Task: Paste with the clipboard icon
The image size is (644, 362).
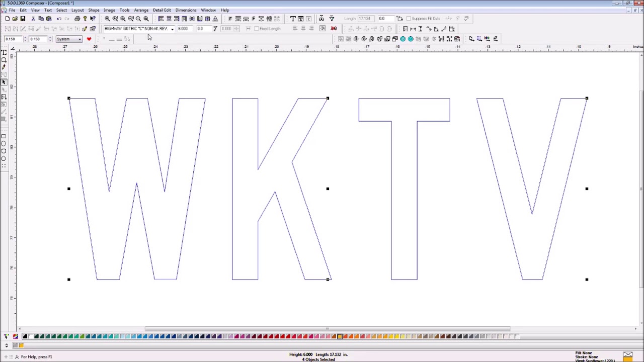Action: coord(49,19)
